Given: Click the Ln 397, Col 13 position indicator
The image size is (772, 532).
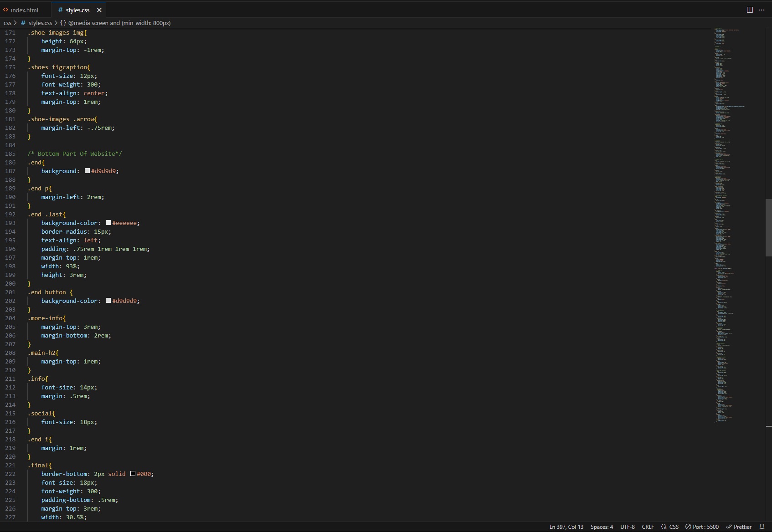Looking at the screenshot, I should pyautogui.click(x=566, y=527).
